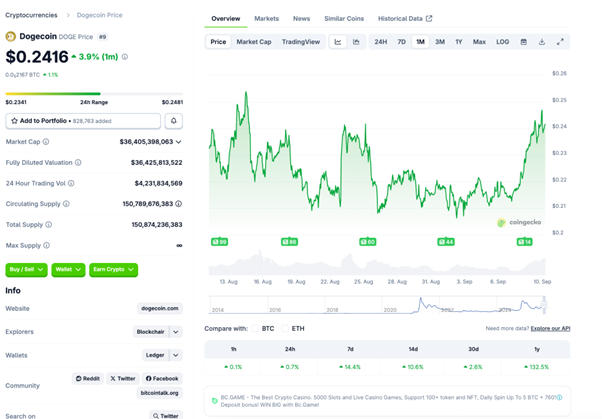
Task: Select the Price chart view
Action: [x=218, y=42]
